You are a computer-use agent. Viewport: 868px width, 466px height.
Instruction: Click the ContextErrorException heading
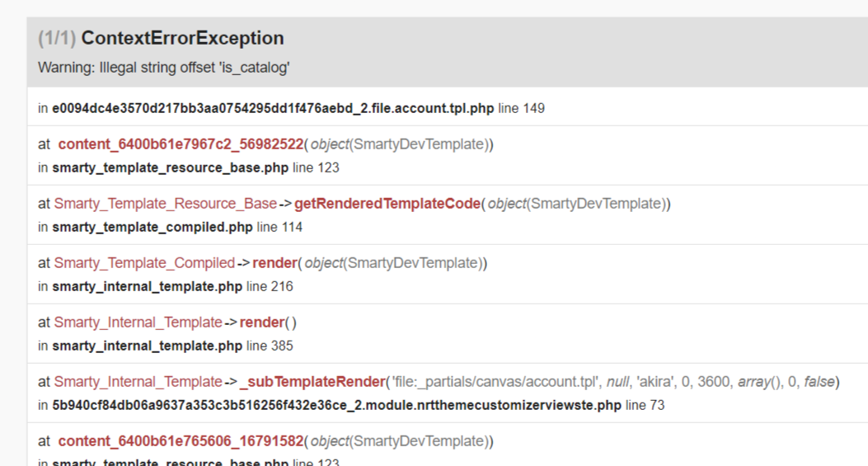point(183,38)
